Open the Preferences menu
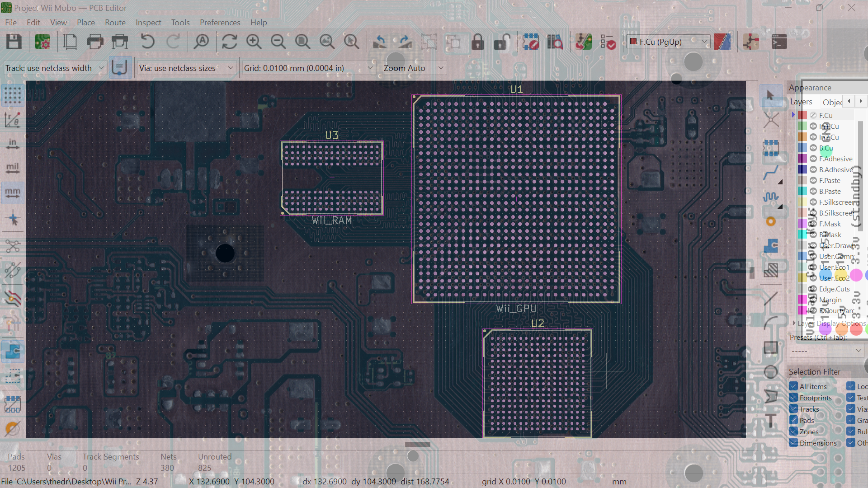 [x=220, y=22]
